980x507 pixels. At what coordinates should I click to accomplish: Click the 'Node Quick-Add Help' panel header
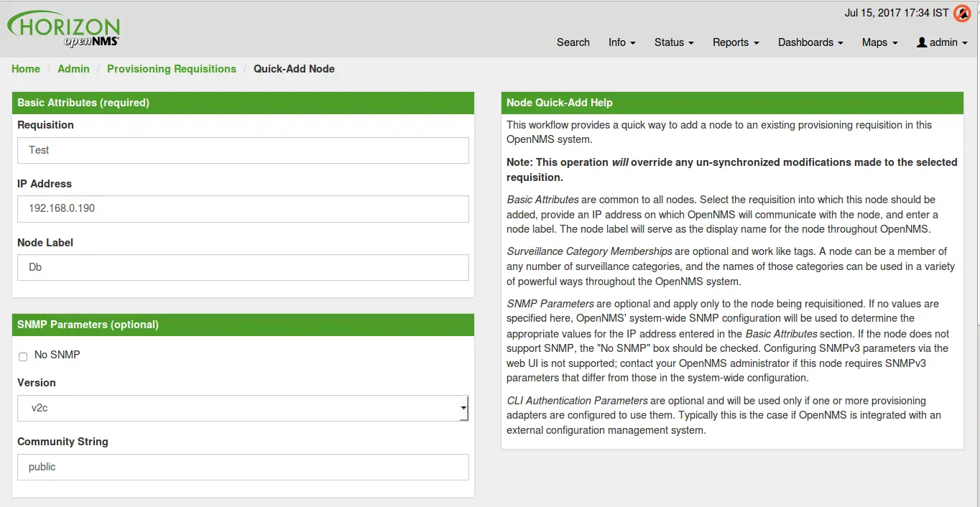[732, 103]
